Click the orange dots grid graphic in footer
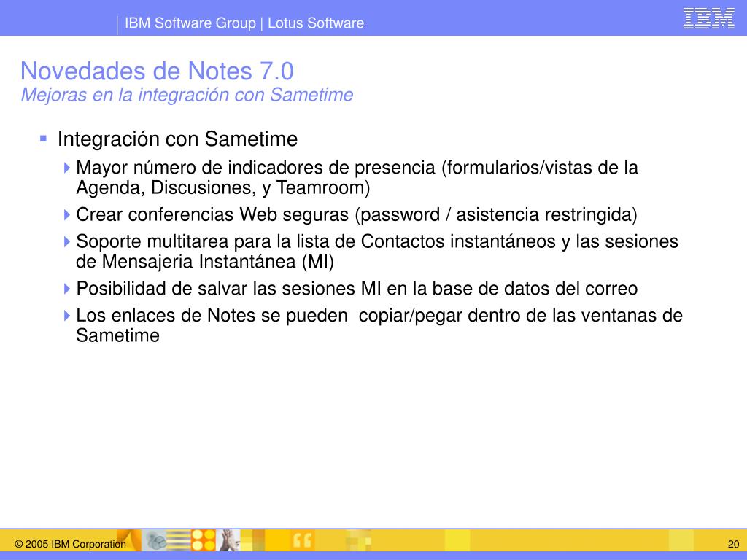The height and width of the screenshot is (560, 747). pyautogui.click(x=203, y=540)
